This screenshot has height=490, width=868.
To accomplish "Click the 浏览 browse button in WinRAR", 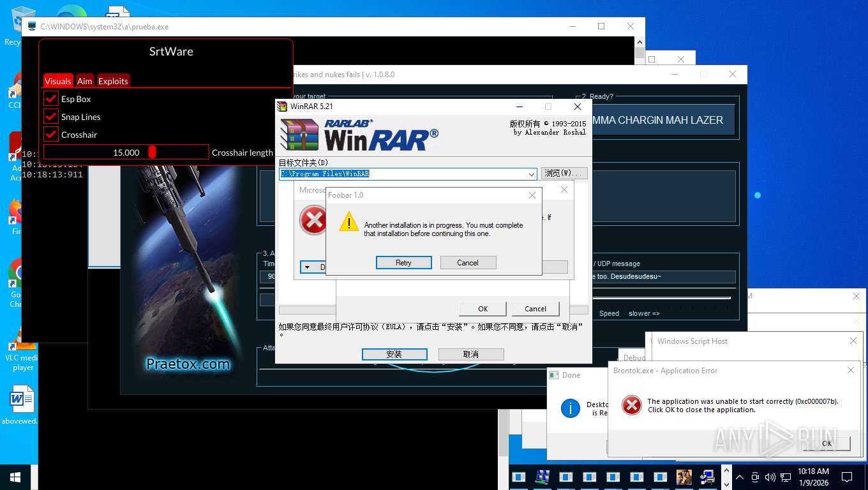I will (564, 174).
